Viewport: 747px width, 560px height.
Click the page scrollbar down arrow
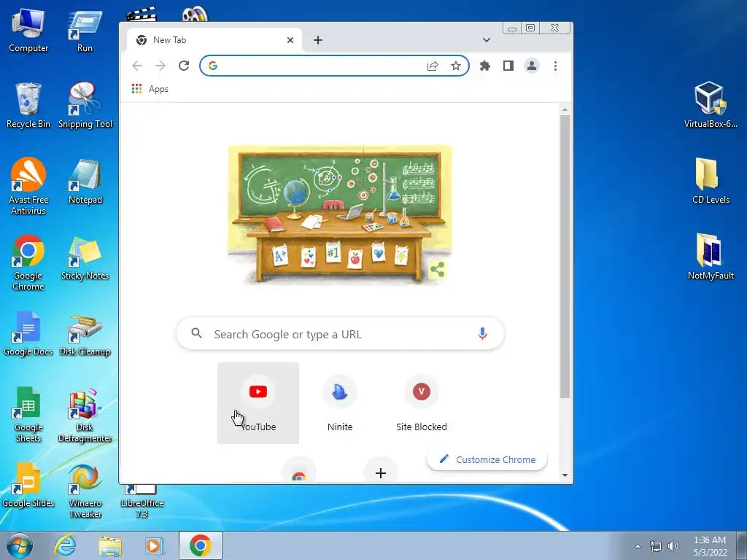tap(565, 475)
